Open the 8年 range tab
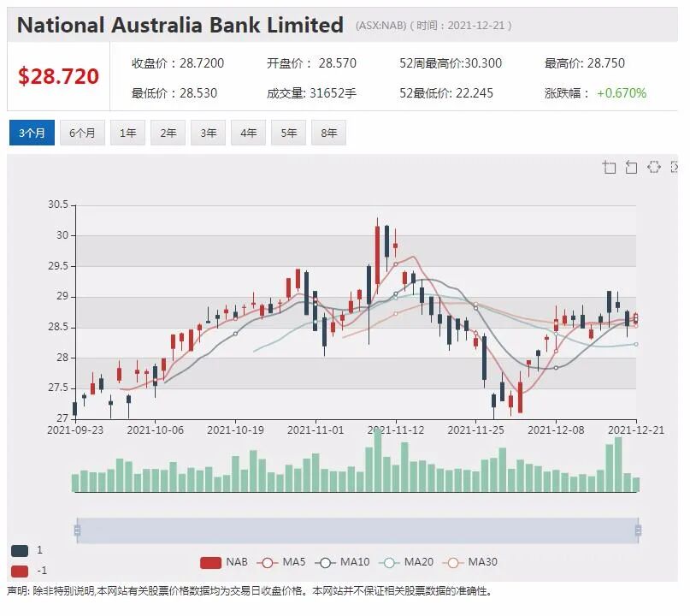Image resolution: width=690 pixels, height=616 pixels. pos(328,133)
